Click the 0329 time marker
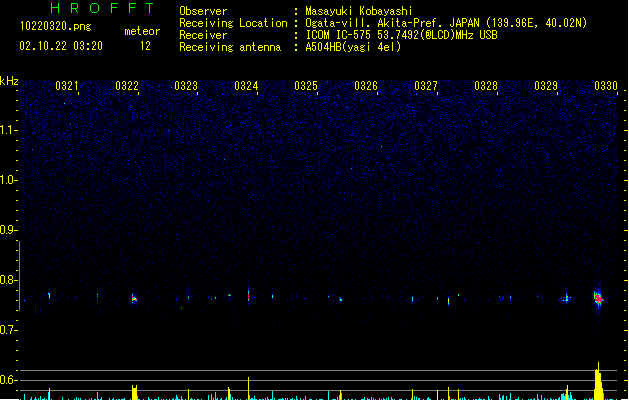Screen dimensions: 629x400 [546, 86]
